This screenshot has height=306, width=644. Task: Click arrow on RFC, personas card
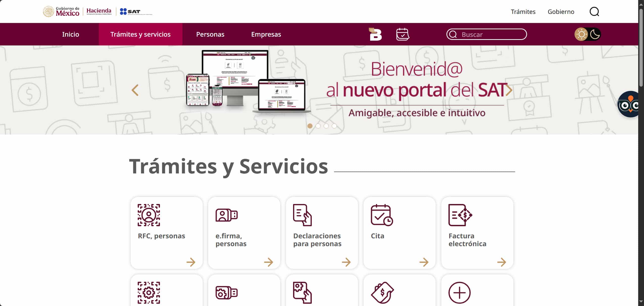(191, 262)
